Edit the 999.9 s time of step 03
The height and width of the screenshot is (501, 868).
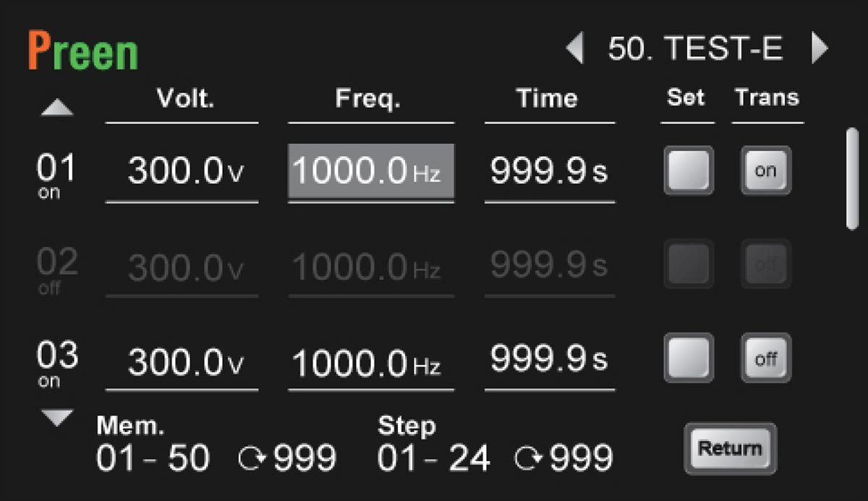coord(549,359)
